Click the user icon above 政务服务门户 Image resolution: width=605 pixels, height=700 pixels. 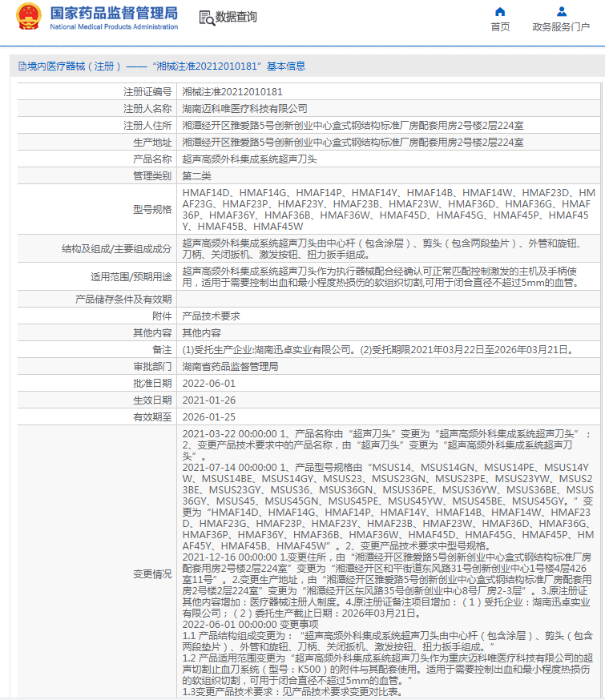(x=562, y=11)
